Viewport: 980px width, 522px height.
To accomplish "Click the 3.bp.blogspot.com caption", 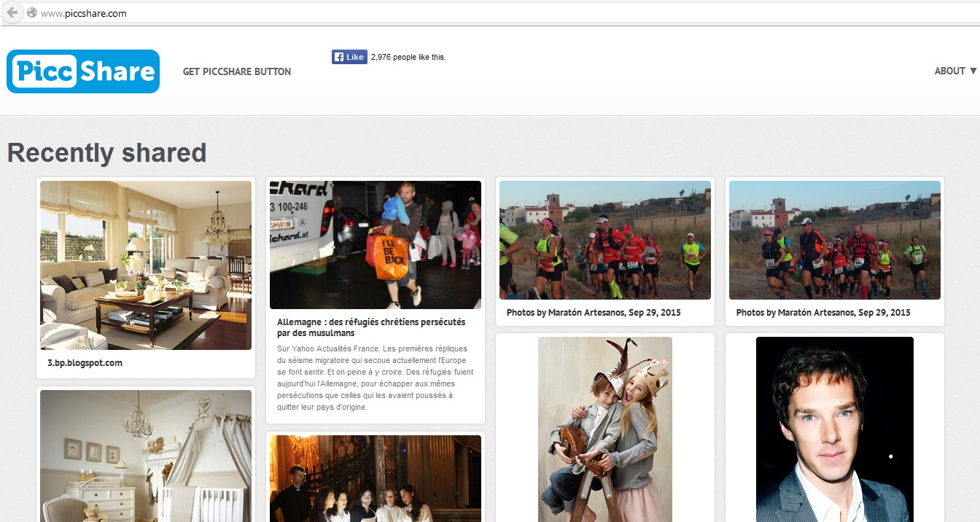I will pos(85,363).
